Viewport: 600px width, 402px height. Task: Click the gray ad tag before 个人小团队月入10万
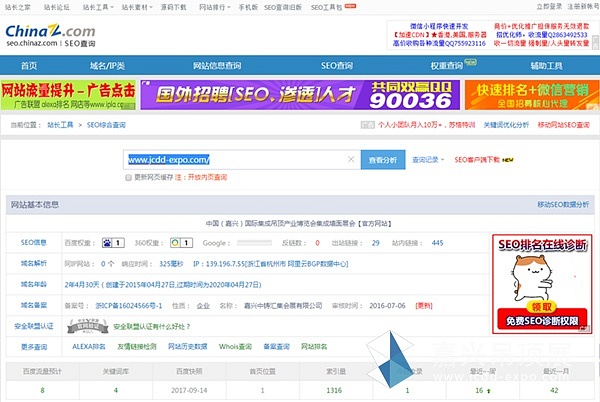(x=367, y=125)
